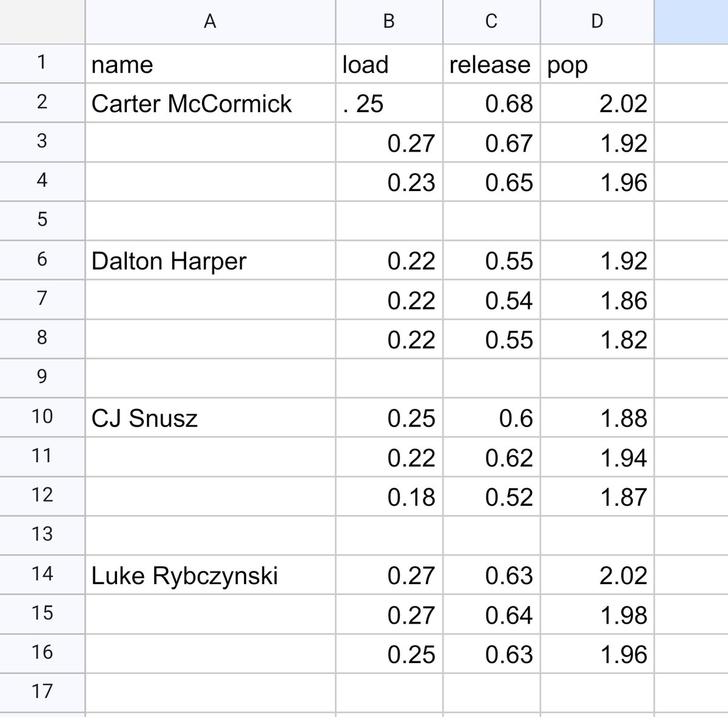Select pop 1.94 cell

pyautogui.click(x=597, y=457)
